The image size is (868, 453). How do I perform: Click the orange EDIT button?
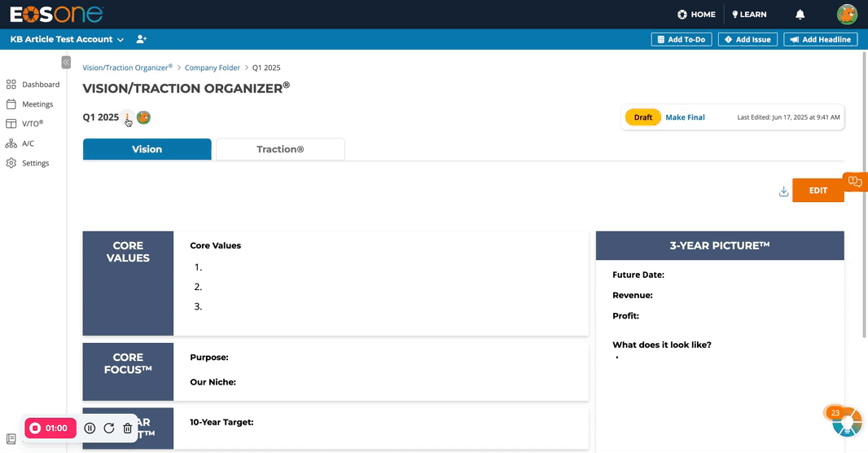coord(818,191)
